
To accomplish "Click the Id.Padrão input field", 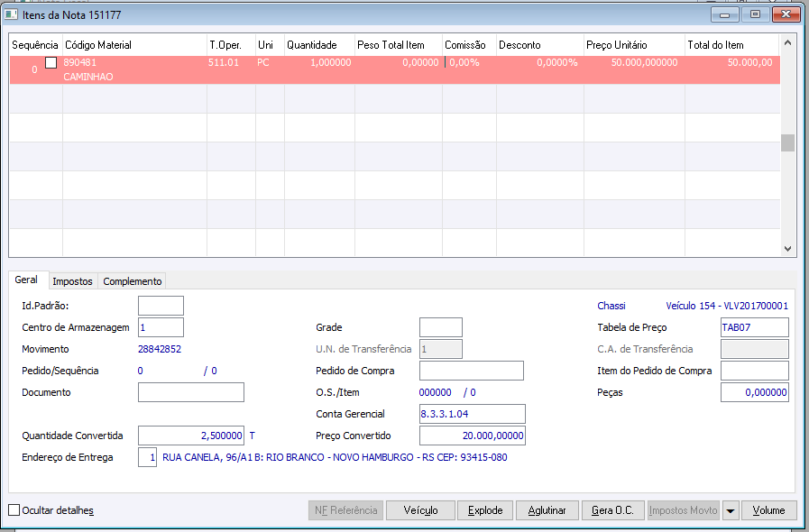I will pos(161,306).
